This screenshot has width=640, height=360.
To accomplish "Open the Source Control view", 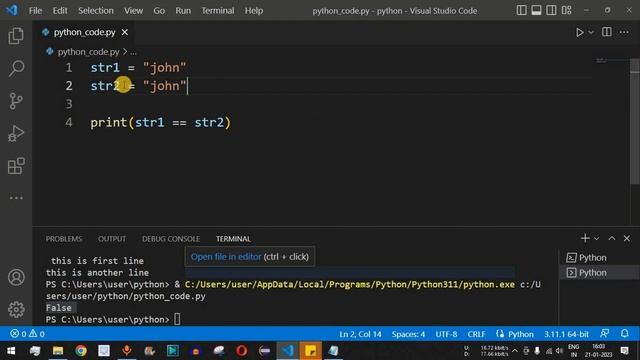I will click(16, 101).
